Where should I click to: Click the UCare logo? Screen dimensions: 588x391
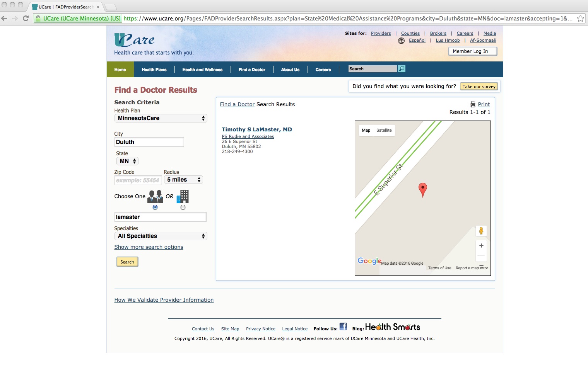point(135,40)
